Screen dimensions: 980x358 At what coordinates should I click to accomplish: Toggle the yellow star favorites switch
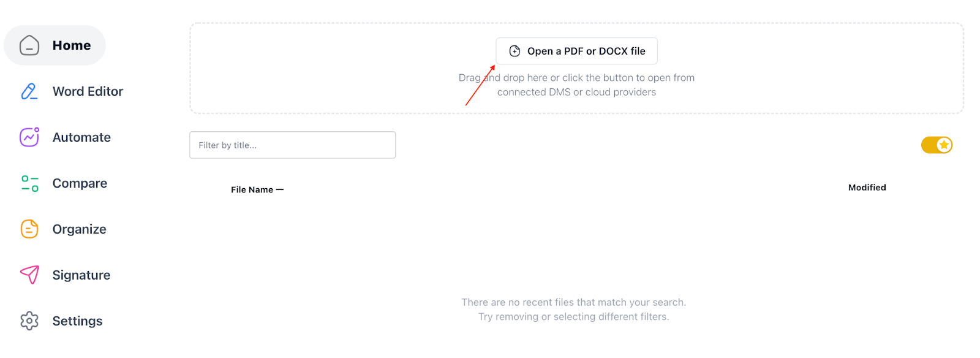coord(937,145)
